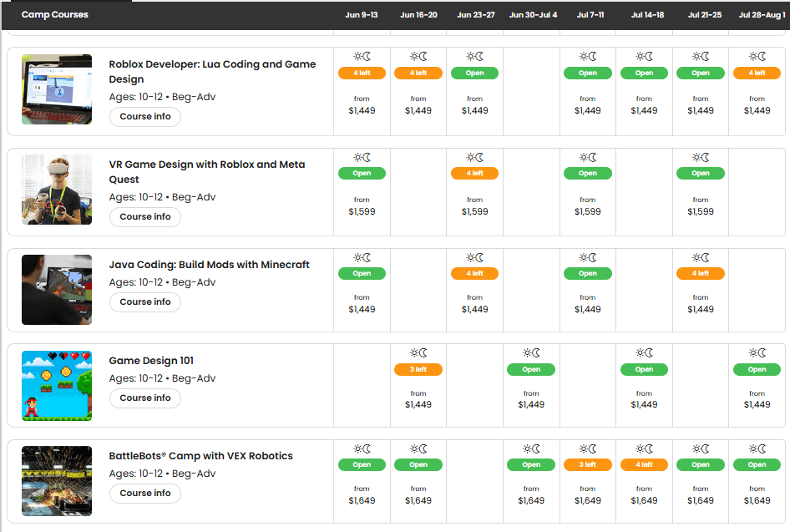Viewport: 790px width, 532px height.
Task: Click the Jul 7-11 column header
Action: tap(588, 15)
